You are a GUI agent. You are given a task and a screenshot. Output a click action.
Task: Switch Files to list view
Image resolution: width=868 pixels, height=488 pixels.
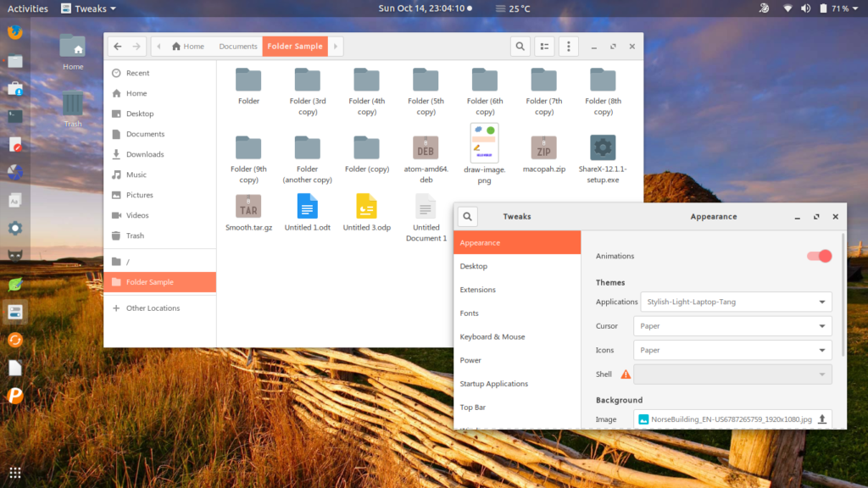(x=543, y=46)
